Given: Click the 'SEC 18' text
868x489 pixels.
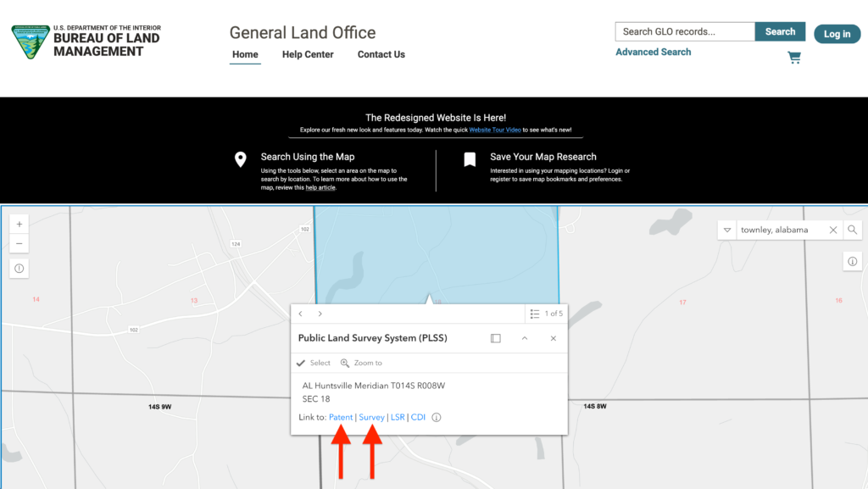Looking at the screenshot, I should (316, 399).
